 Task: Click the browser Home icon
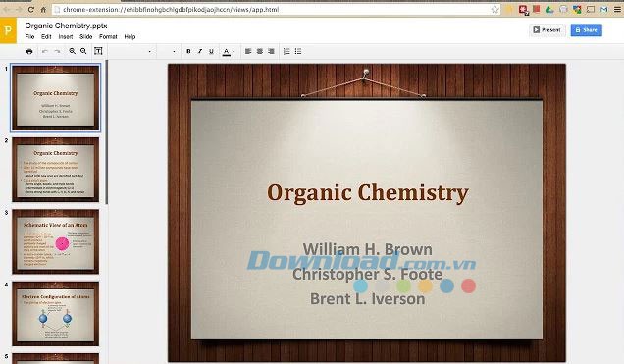point(43,9)
